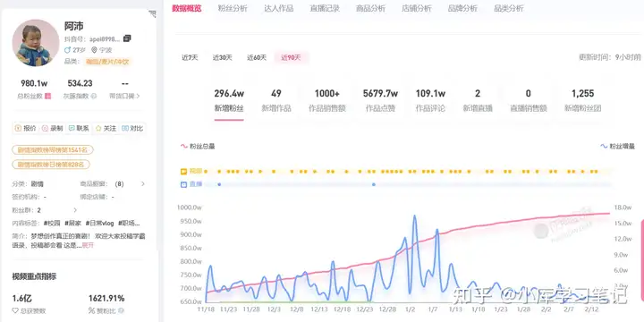Toggle the 粉丝增量 legend line
Screen dimensions: 644x322
(617, 146)
